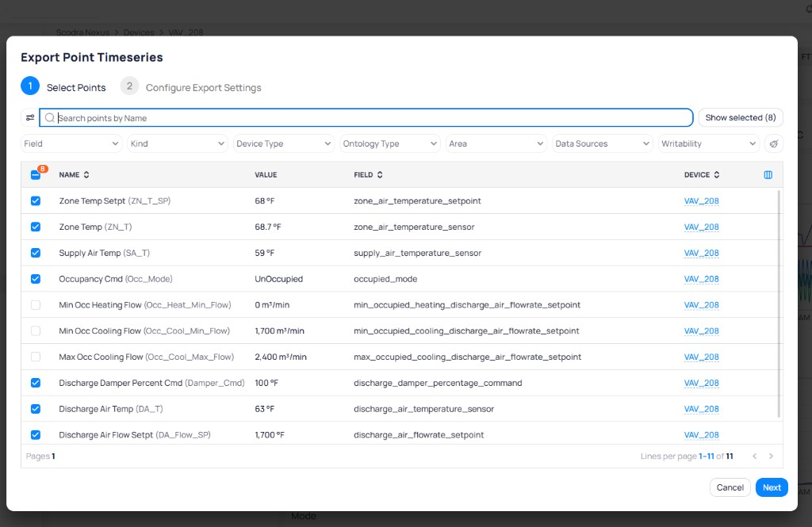Viewport: 812px width, 527px height.
Task: Sort by DEVICE column arrows
Action: (717, 175)
